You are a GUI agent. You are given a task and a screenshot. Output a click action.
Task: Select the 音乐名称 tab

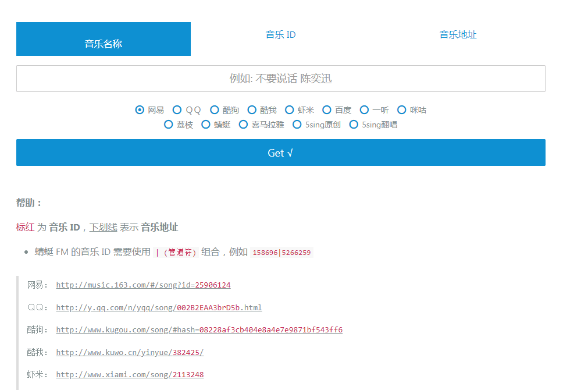104,39
